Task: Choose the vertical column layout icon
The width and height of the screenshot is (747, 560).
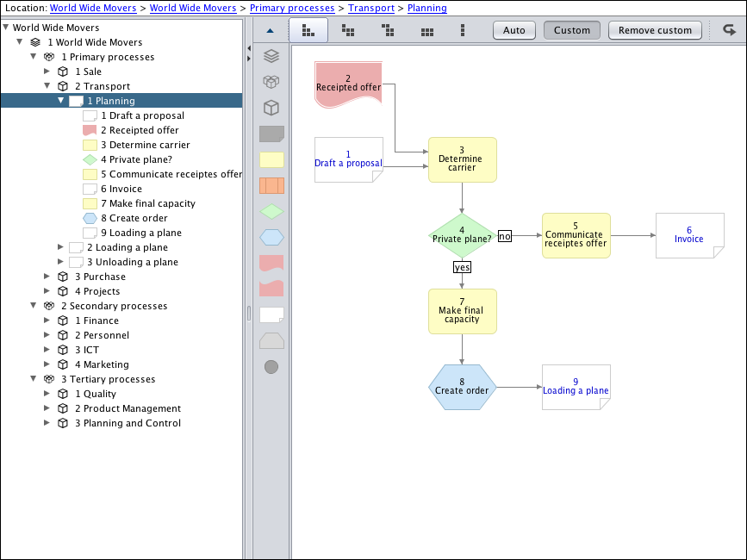Action: click(462, 30)
